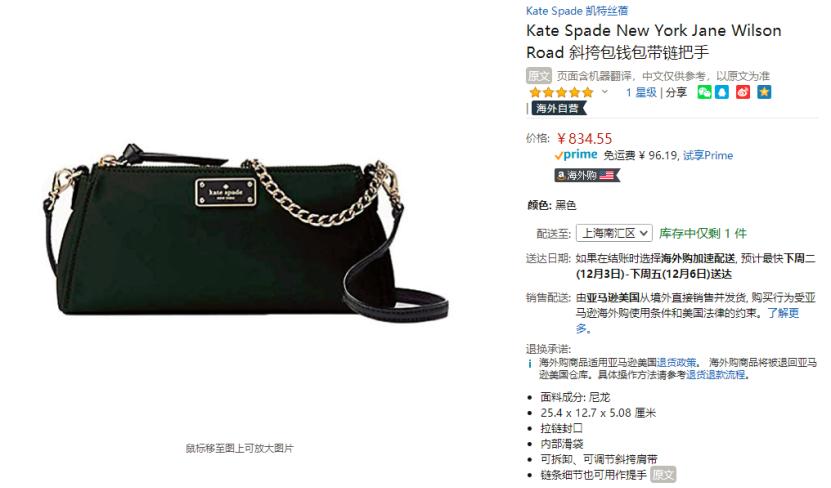Click the 海外自营 badge
This screenshot has height=488, width=831.
[x=559, y=109]
